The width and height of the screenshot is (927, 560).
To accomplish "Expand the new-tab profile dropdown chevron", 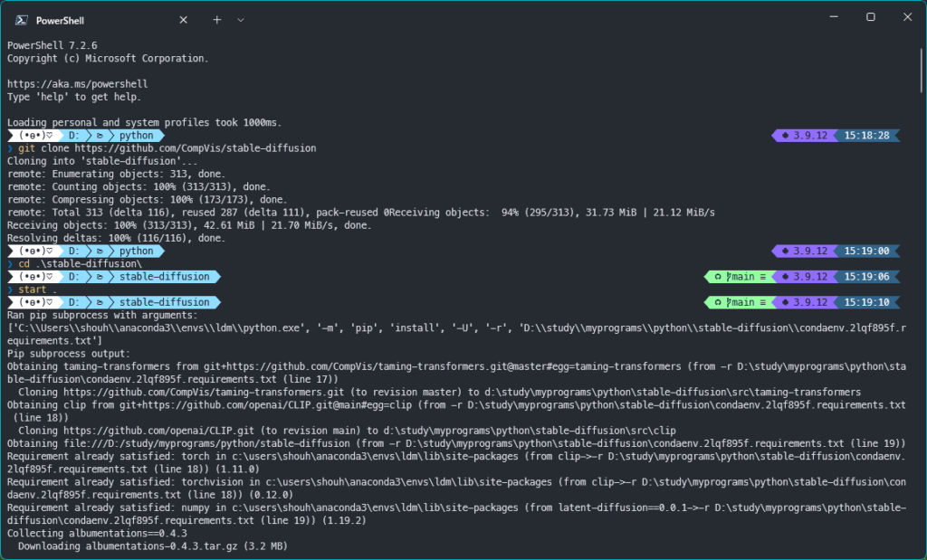I will click(x=241, y=20).
